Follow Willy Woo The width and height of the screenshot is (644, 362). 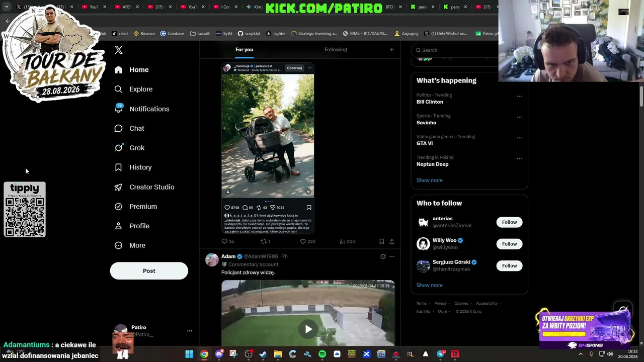(x=509, y=244)
